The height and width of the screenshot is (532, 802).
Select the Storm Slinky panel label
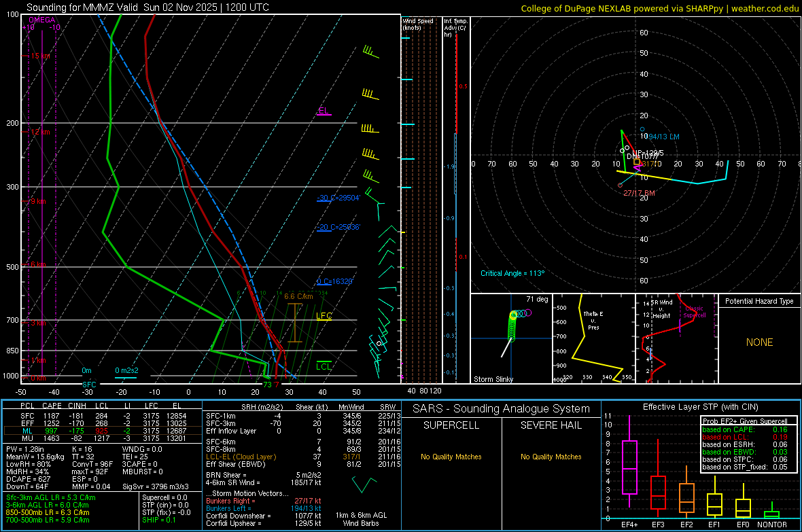[493, 379]
